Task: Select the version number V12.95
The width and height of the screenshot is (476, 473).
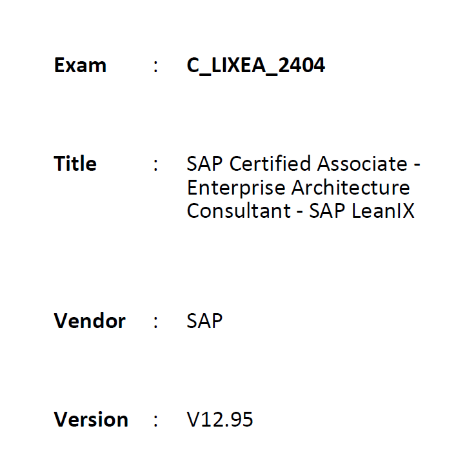Action: 220,420
